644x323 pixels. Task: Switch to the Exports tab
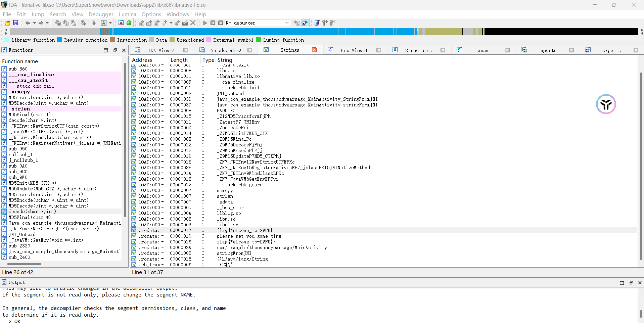[611, 50]
